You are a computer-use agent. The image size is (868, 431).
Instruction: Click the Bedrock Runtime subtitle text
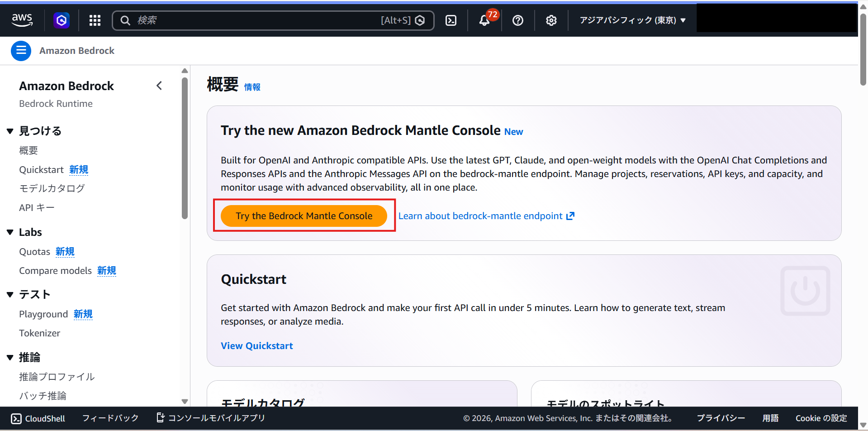(x=56, y=104)
